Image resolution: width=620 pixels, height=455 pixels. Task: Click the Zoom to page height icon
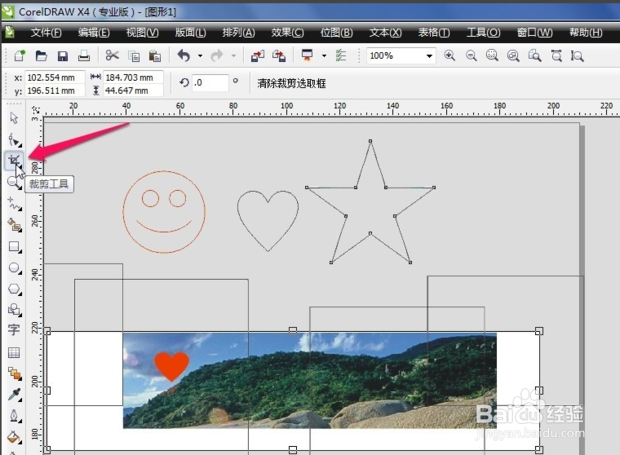point(577,56)
